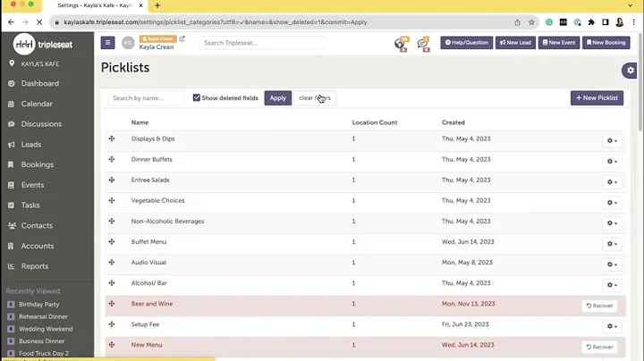644x361 pixels.
Task: Click the clear filters button
Action: pyautogui.click(x=315, y=98)
